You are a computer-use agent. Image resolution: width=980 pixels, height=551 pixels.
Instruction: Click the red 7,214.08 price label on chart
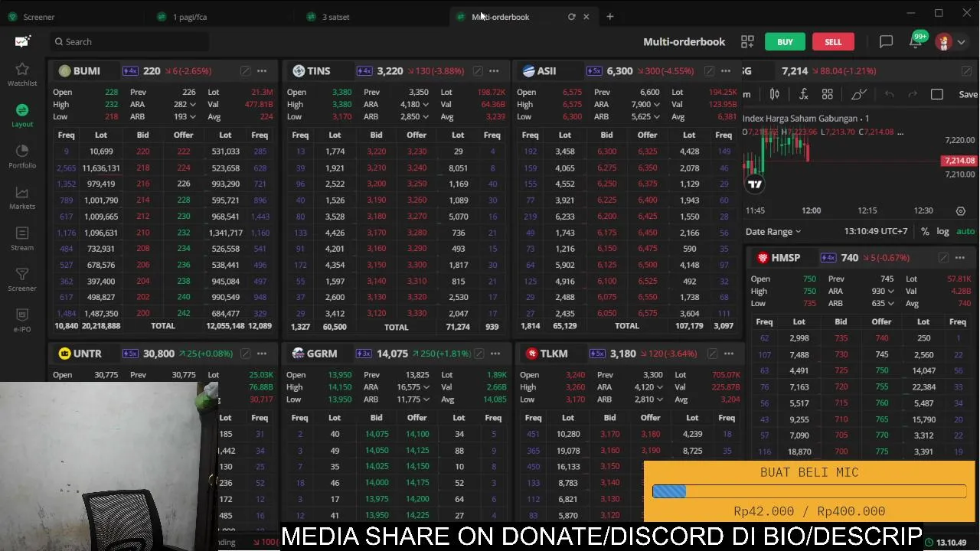point(959,161)
